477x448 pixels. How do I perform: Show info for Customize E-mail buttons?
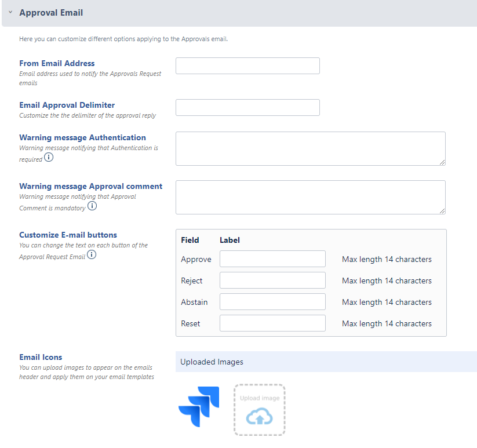(92, 255)
